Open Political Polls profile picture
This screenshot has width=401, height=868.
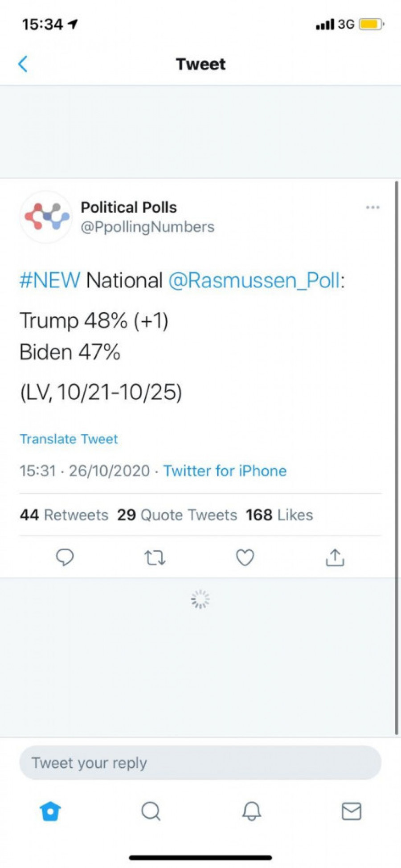(46, 217)
